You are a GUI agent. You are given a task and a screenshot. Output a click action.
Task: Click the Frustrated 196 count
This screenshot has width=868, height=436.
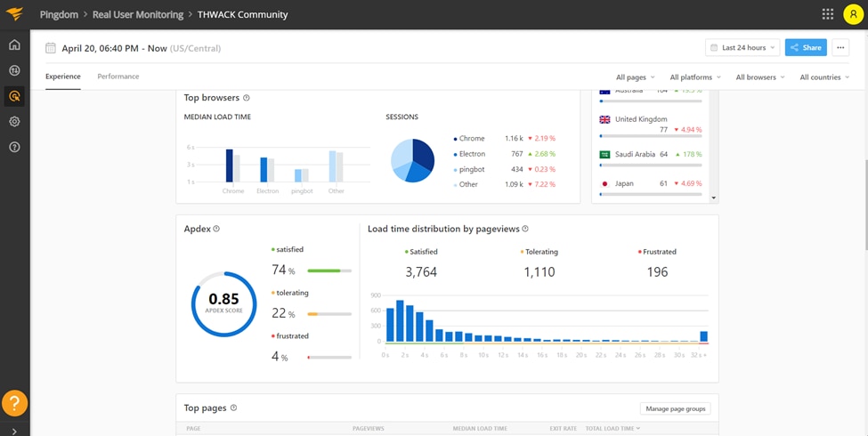tap(657, 272)
